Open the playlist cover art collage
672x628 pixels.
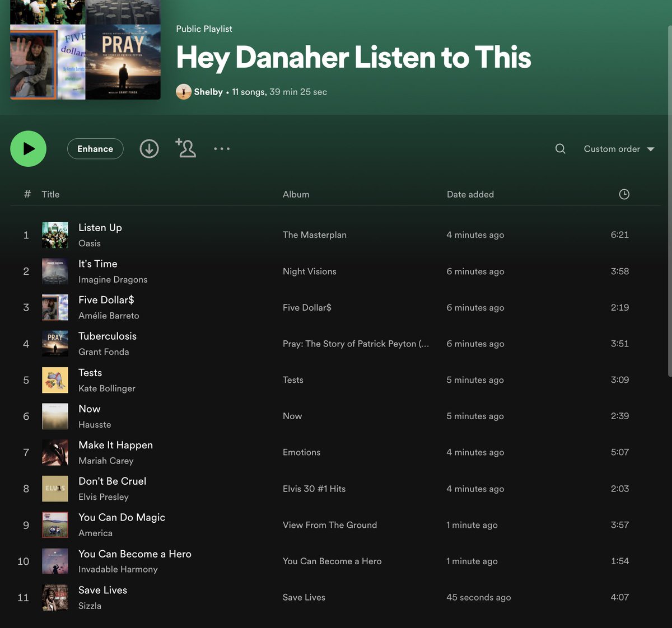click(85, 50)
